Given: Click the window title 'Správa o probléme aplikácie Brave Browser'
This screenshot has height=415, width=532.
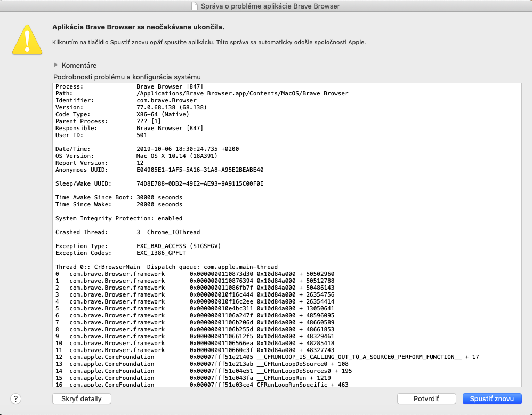Looking at the screenshot, I should pos(270,6).
